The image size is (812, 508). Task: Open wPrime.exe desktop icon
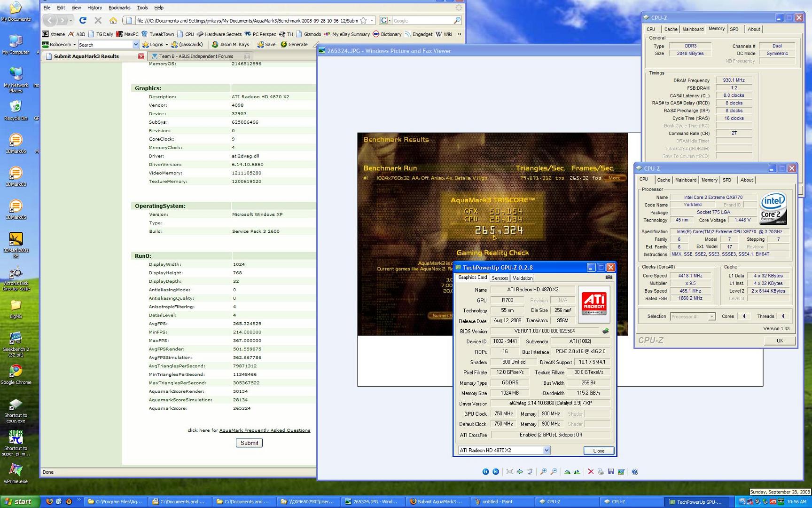(x=16, y=474)
